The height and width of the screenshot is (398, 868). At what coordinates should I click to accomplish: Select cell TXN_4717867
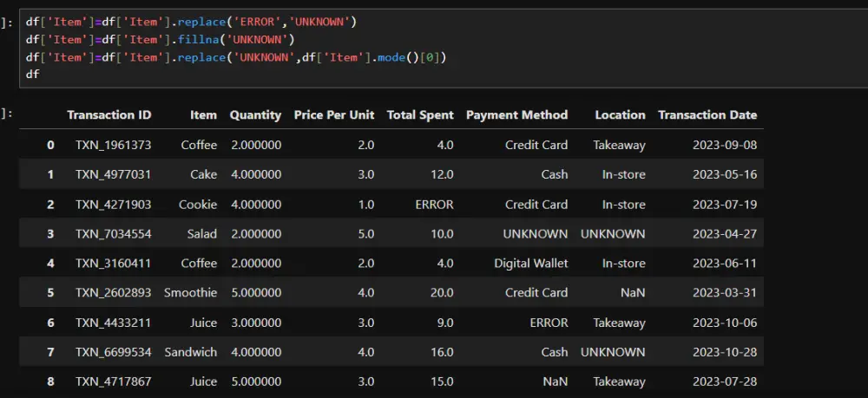pyautogui.click(x=114, y=382)
